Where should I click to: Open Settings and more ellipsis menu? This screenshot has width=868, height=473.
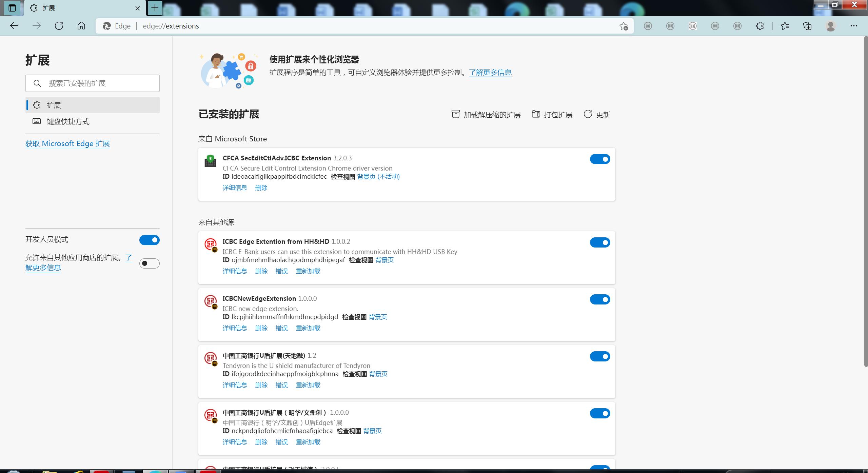click(854, 26)
